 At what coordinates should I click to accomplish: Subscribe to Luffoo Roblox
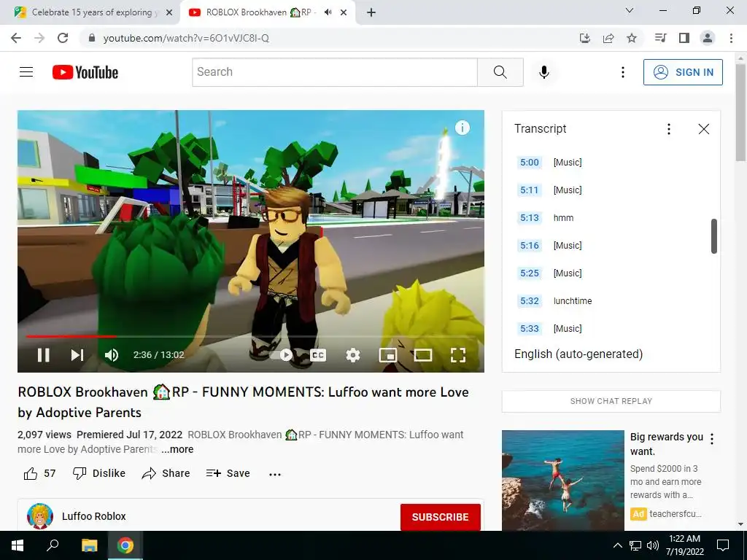point(440,517)
